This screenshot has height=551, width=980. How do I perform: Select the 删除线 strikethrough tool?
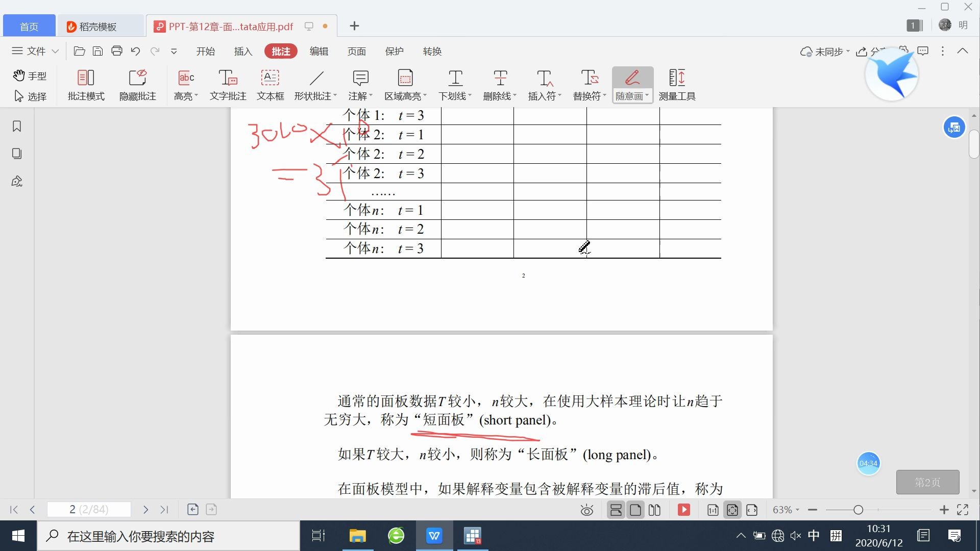498,84
